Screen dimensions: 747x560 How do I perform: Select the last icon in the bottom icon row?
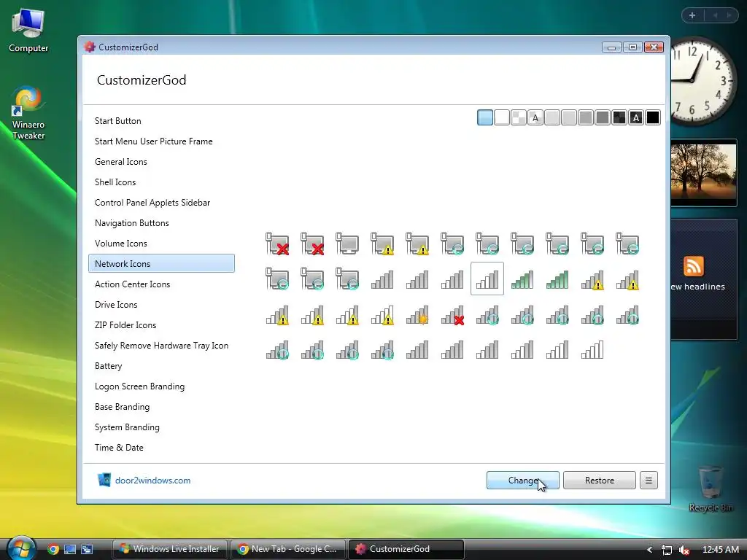(592, 350)
